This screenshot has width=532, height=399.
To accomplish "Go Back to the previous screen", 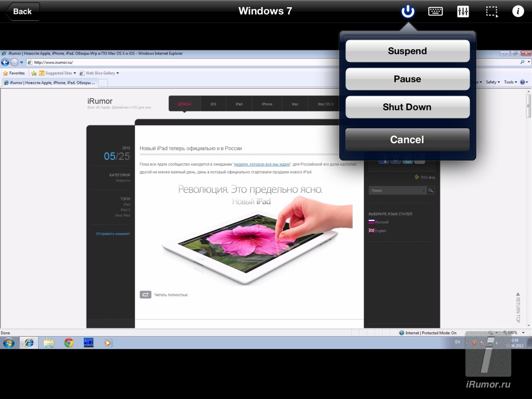I will tap(22, 11).
